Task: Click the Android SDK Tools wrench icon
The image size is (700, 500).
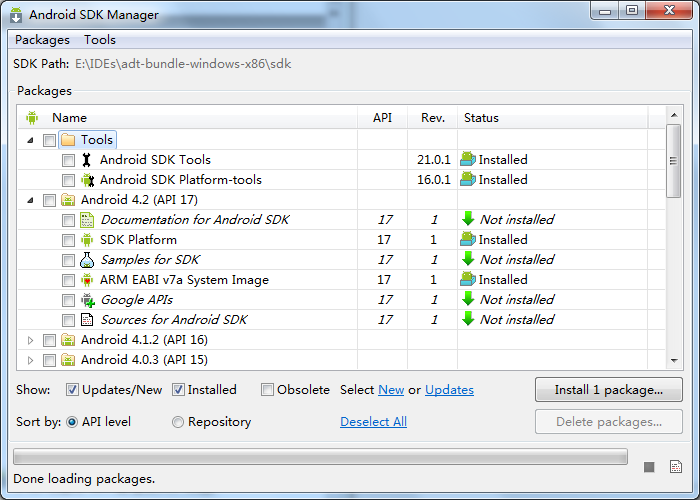Action: click(87, 160)
